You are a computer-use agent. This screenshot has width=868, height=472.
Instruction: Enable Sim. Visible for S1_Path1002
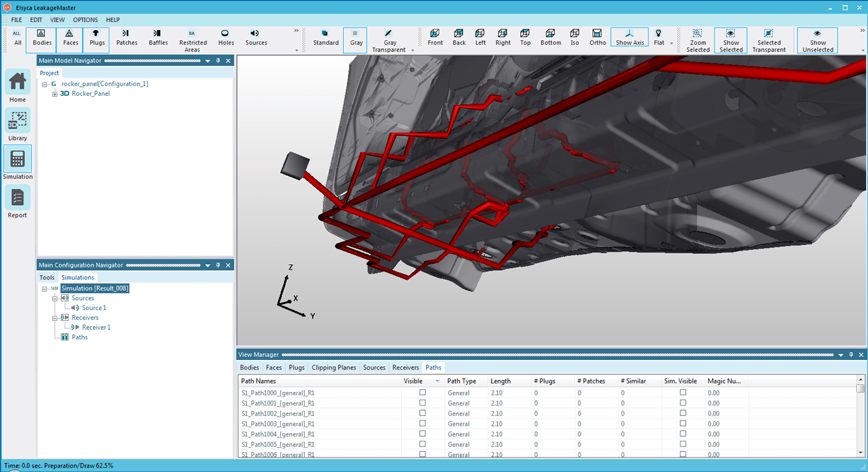pos(682,413)
